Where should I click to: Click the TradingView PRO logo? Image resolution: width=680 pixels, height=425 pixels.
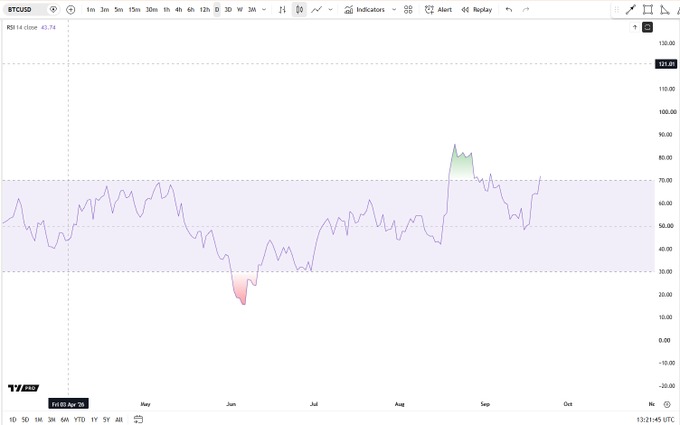23,388
